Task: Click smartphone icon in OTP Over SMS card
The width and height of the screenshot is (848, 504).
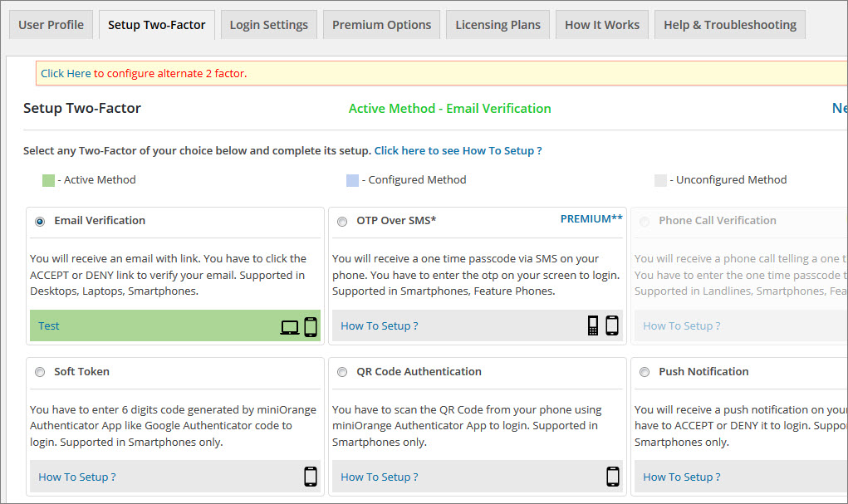Action: coord(612,325)
